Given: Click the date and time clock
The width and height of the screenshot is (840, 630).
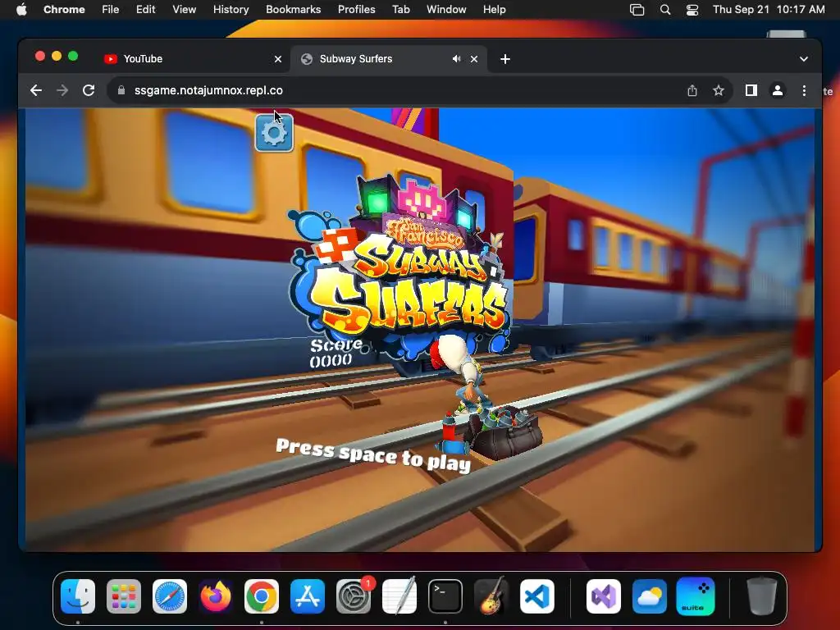Looking at the screenshot, I should tap(769, 10).
